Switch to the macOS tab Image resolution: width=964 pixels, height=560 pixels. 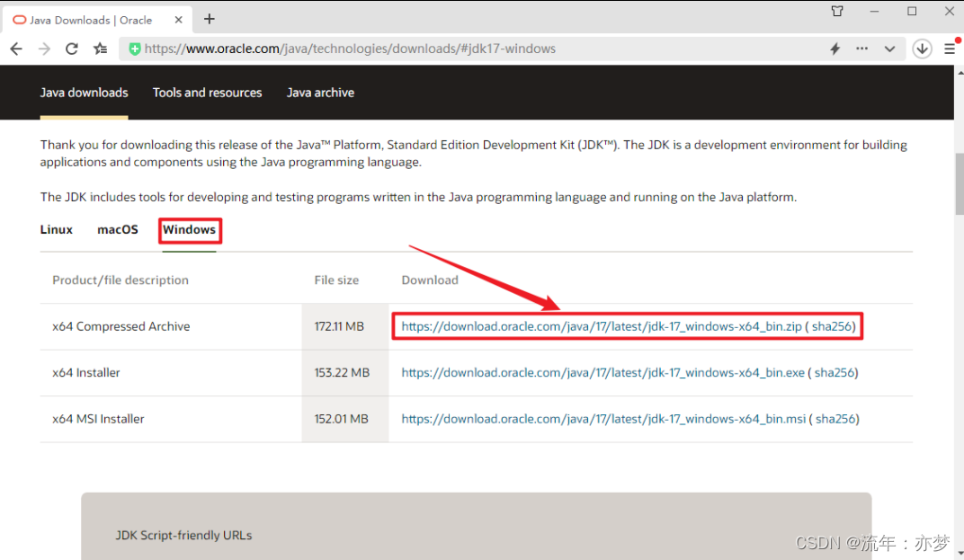point(118,229)
